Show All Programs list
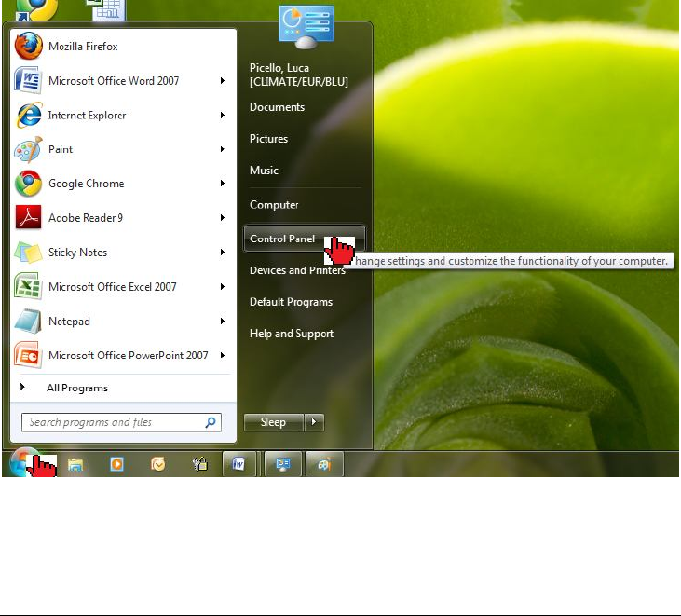 [x=76, y=388]
